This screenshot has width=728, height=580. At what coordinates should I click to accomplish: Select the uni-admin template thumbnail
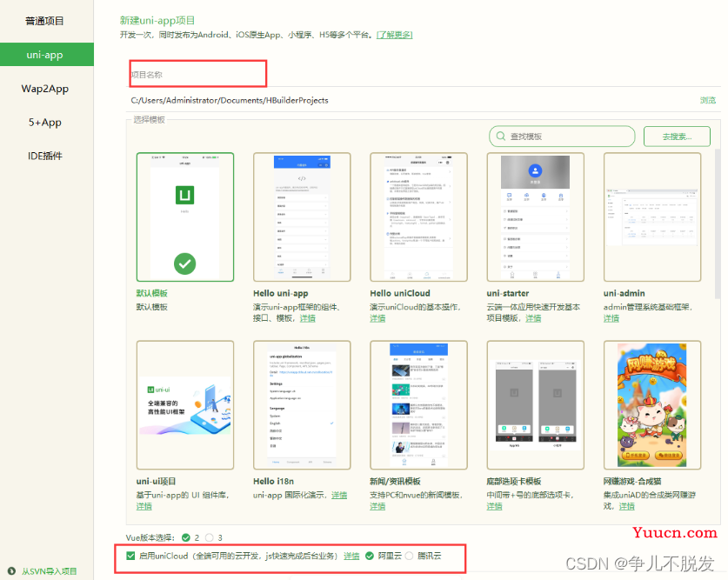pos(652,217)
